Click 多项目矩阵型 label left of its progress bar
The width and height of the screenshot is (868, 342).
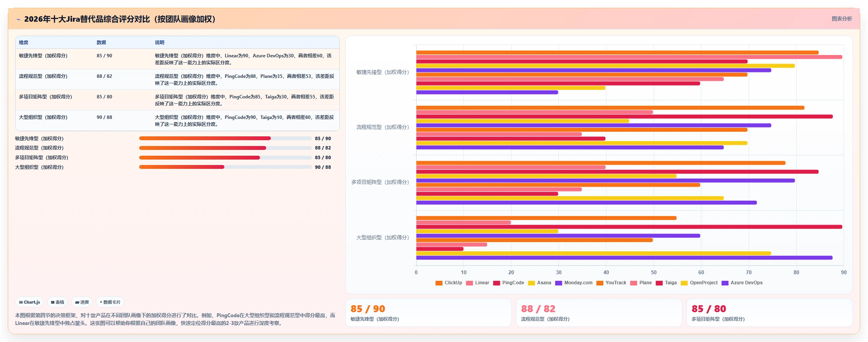[x=41, y=158]
